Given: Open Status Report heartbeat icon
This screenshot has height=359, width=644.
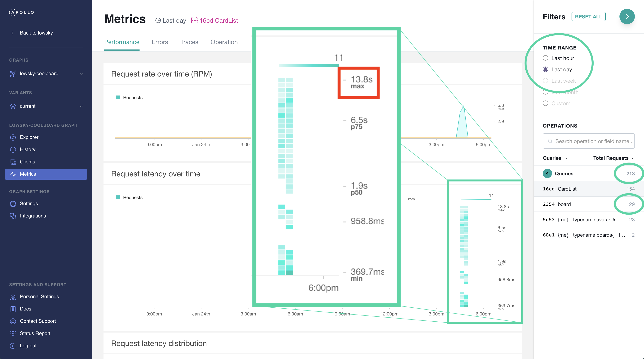Looking at the screenshot, I should click(x=13, y=333).
